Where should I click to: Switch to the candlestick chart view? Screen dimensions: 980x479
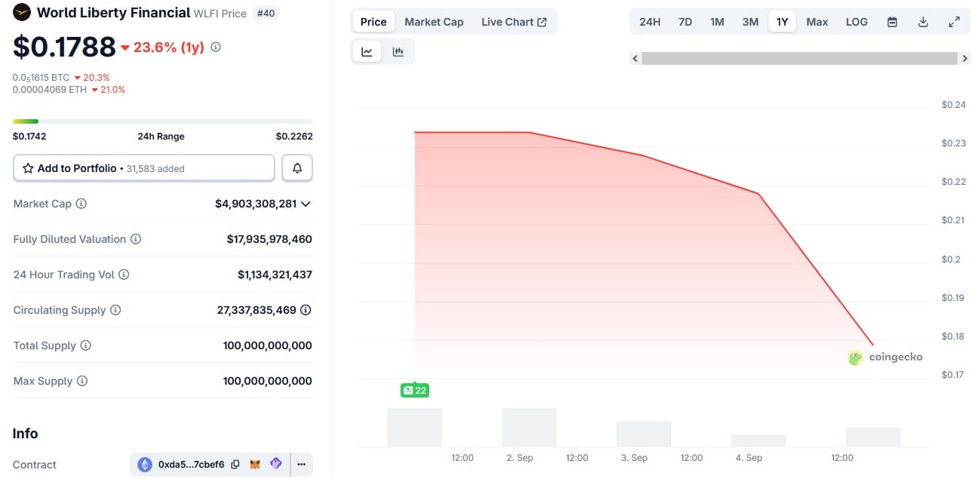[398, 52]
